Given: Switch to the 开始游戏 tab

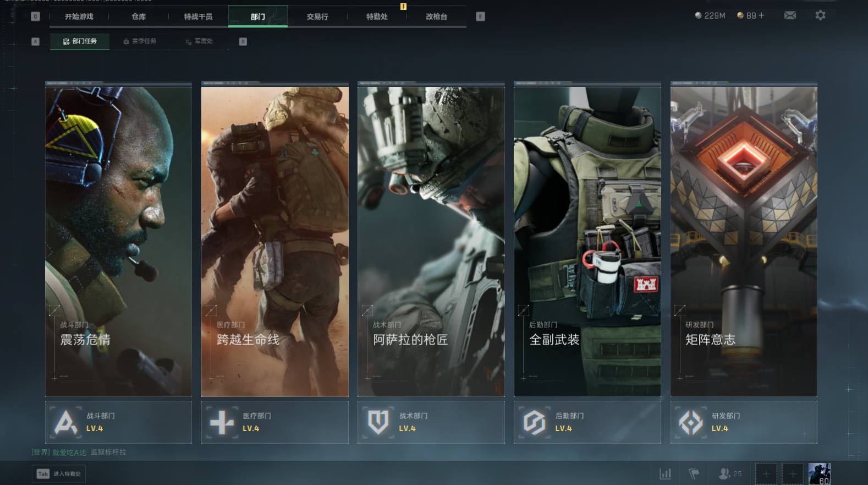Looking at the screenshot, I should point(79,17).
